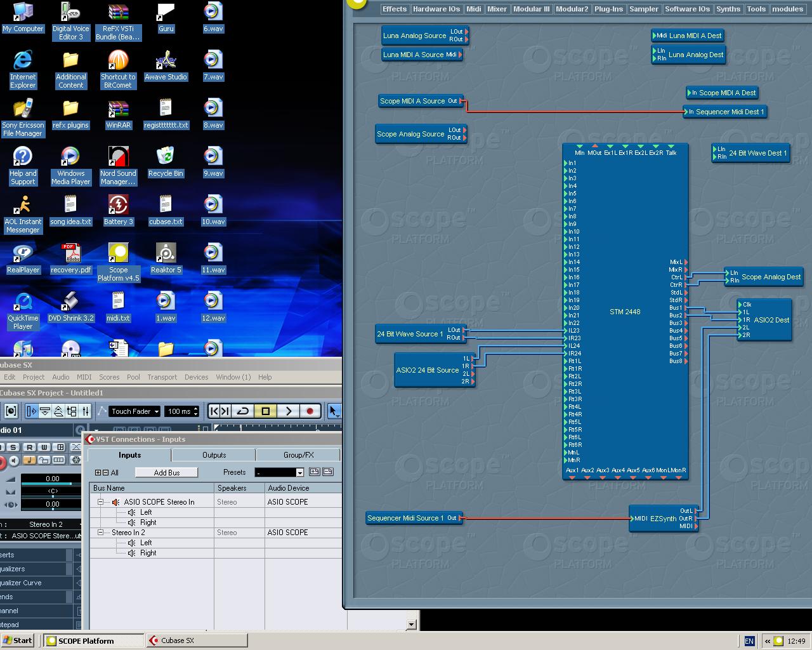Open Scope Hardware IOs menu
The height and width of the screenshot is (650, 812).
pyautogui.click(x=436, y=9)
